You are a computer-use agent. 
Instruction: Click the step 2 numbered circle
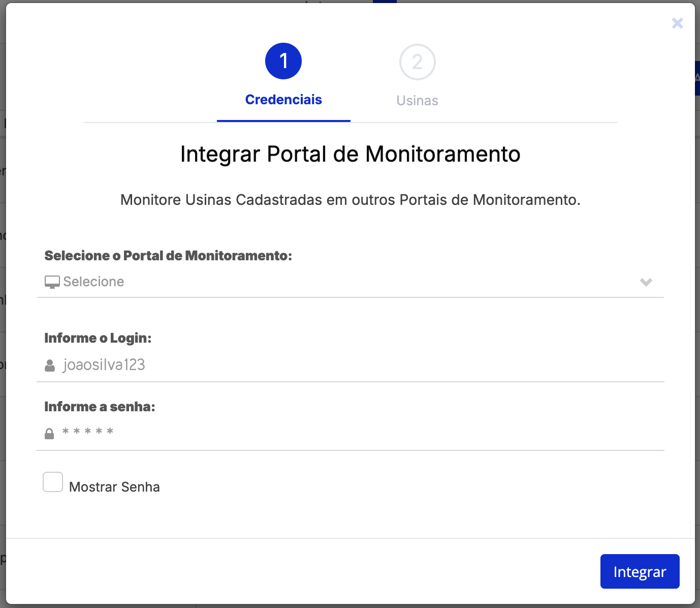coord(417,62)
